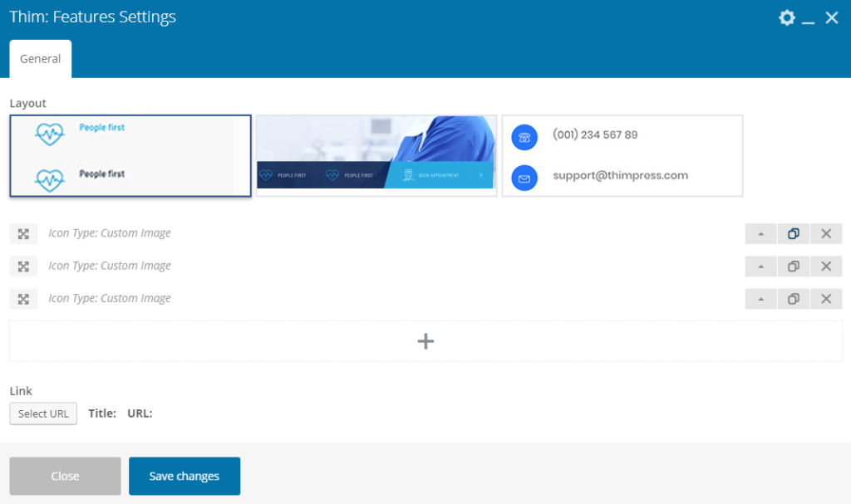
Task: Open the widget settings gear icon
Action: [x=786, y=17]
